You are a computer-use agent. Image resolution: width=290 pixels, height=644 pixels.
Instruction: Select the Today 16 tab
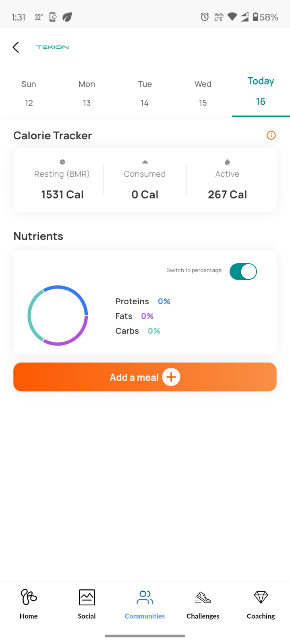[x=261, y=92]
